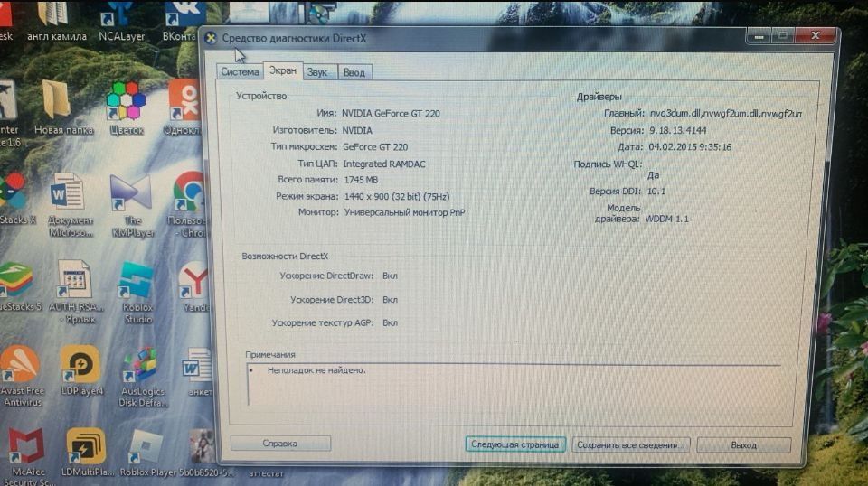
Task: Click the 1440 x 900 screen mode value
Action: (x=397, y=196)
